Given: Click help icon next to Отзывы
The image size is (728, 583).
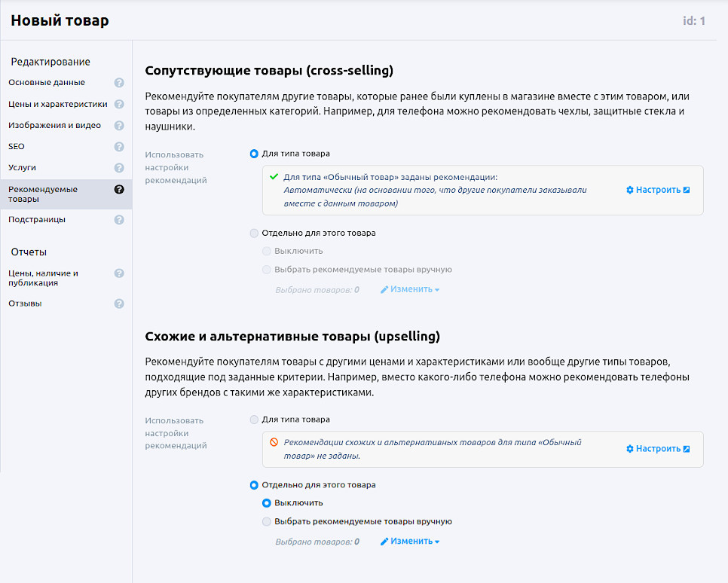Looking at the screenshot, I should coord(119,304).
